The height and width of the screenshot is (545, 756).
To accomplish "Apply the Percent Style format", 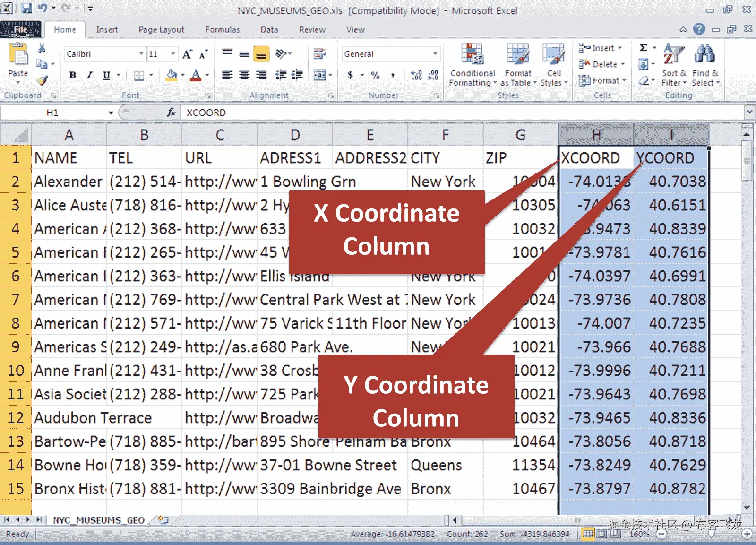I will coord(375,75).
